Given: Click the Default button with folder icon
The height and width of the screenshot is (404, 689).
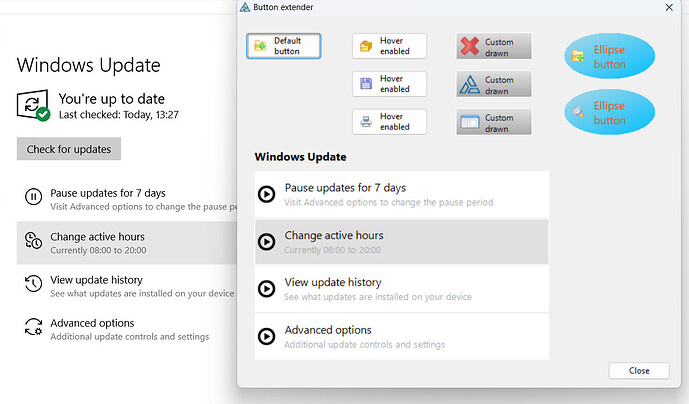Looking at the screenshot, I should pos(284,46).
